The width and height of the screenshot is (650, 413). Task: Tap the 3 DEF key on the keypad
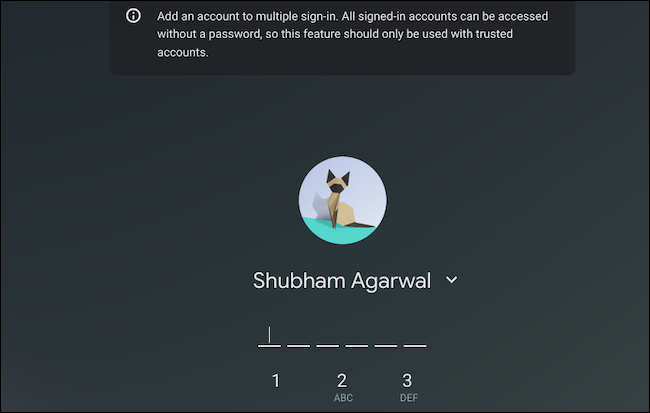[408, 387]
